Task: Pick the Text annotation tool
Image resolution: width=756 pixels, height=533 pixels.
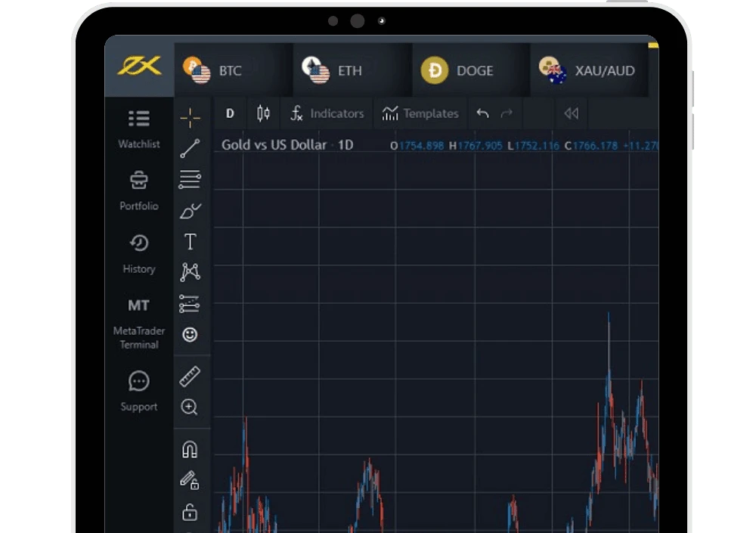Action: pos(190,242)
